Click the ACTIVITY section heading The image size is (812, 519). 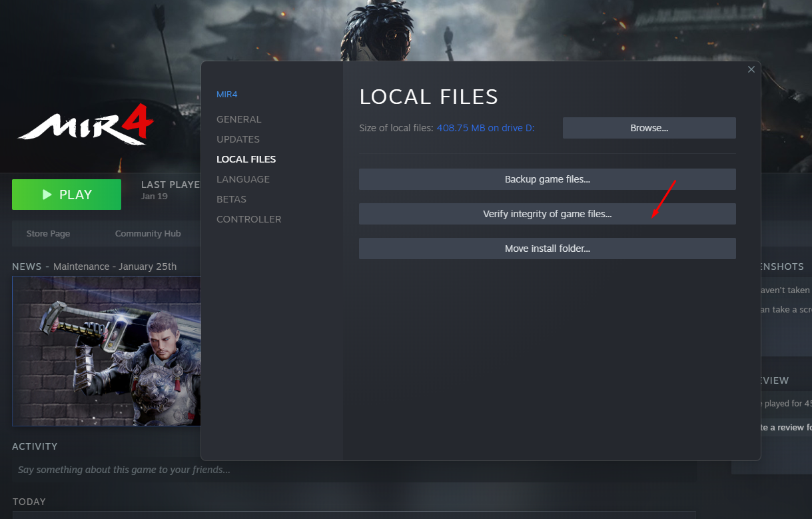[x=35, y=446]
